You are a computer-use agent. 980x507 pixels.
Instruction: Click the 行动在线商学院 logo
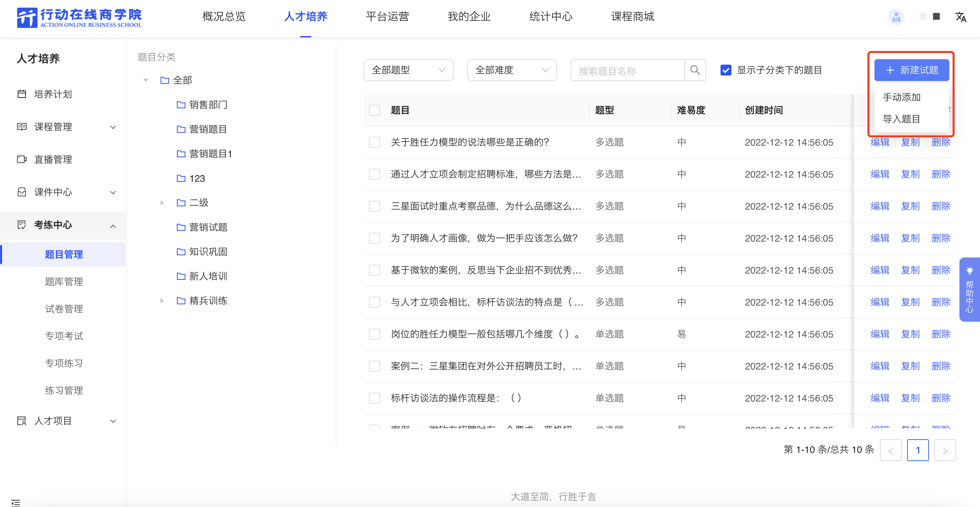coord(79,17)
